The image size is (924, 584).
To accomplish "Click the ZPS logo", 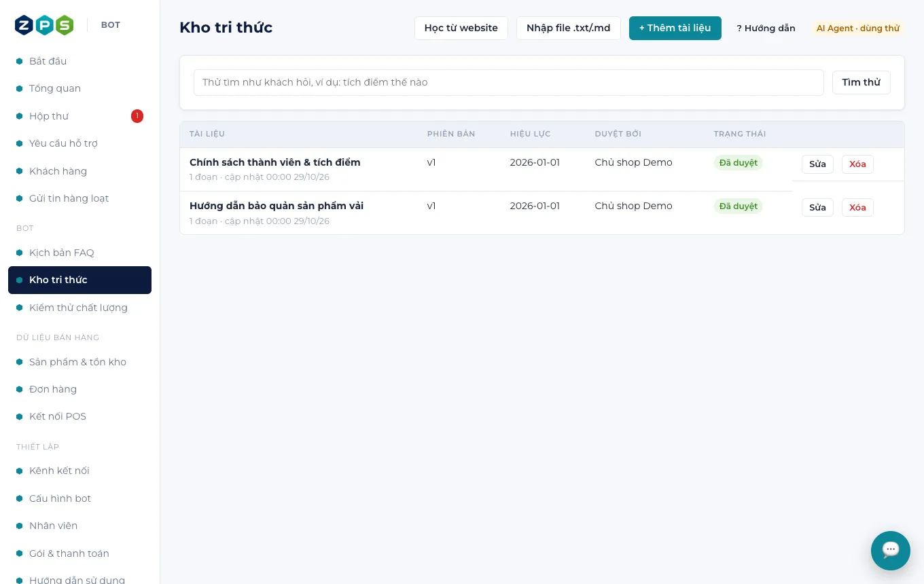I will tap(44, 25).
